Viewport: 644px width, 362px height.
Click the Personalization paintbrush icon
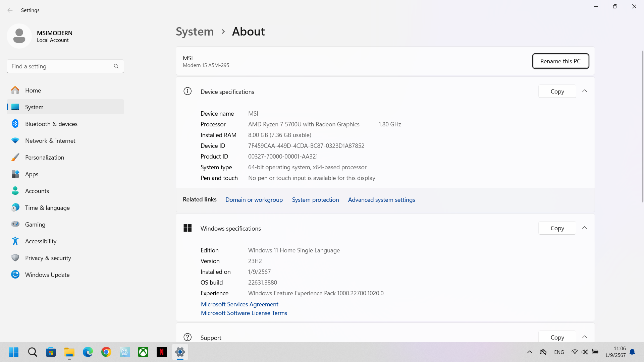click(15, 157)
